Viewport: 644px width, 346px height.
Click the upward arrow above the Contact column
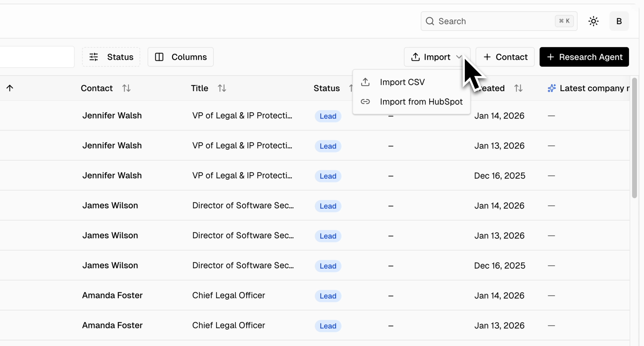coord(10,88)
